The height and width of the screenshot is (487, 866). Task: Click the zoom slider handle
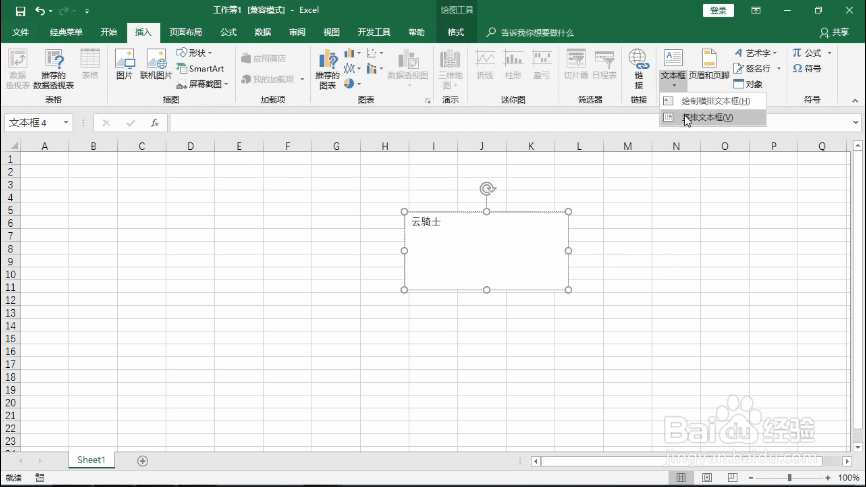pyautogui.click(x=789, y=478)
